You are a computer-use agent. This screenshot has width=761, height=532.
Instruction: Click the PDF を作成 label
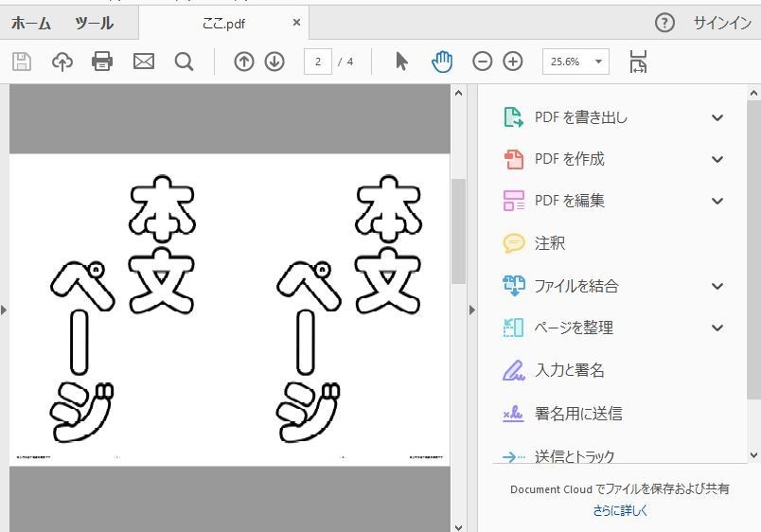[569, 159]
